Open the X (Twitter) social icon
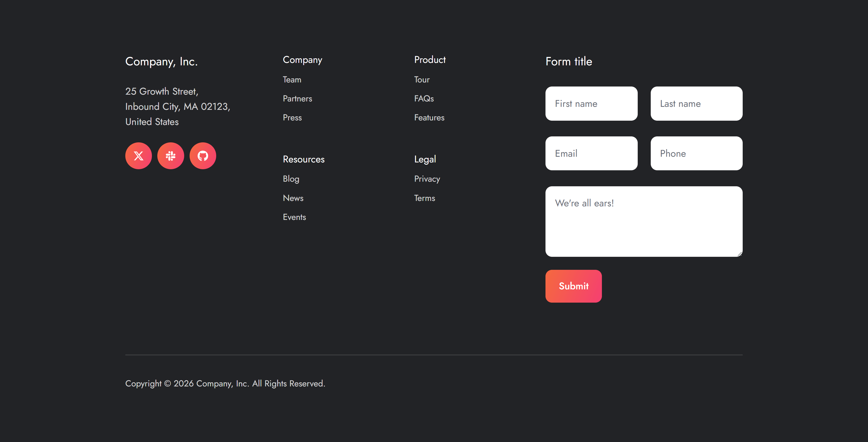Image resolution: width=868 pixels, height=442 pixels. point(139,156)
